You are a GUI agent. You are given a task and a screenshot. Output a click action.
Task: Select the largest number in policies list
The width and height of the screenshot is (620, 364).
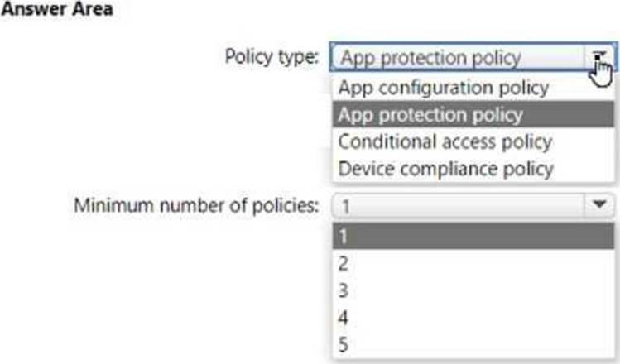tap(343, 344)
